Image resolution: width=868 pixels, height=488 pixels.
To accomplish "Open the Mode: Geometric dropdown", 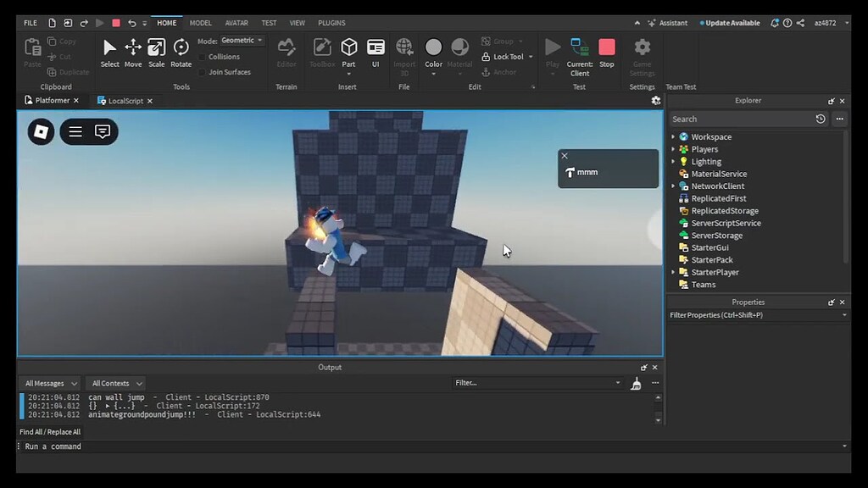I will 241,40.
